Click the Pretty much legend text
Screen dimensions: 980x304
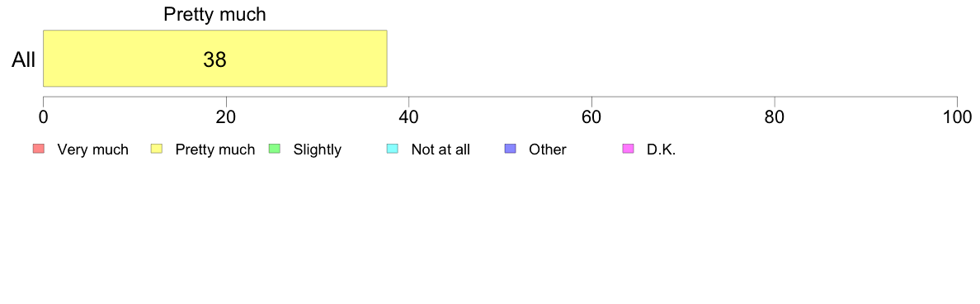point(215,150)
